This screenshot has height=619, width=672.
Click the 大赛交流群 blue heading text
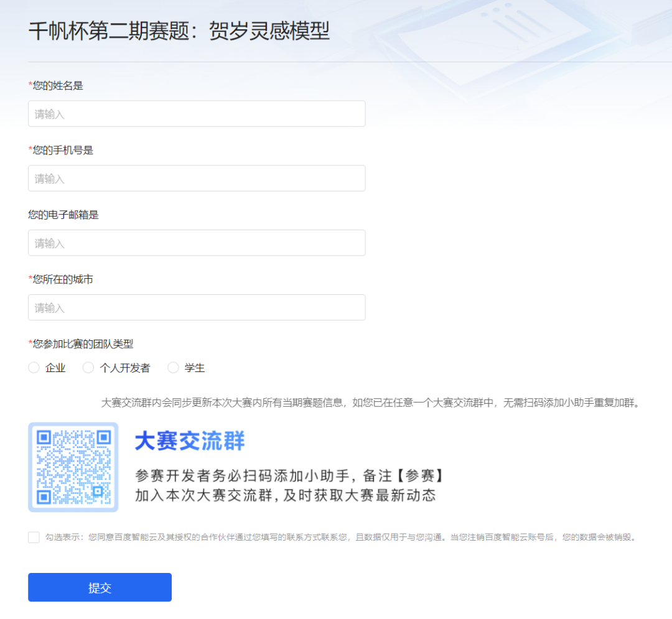tap(190, 441)
